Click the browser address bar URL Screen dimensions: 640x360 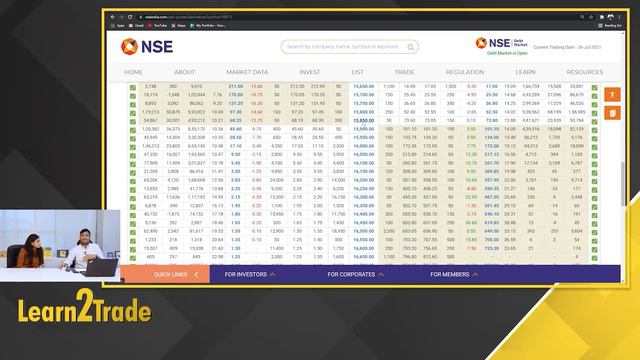point(188,17)
